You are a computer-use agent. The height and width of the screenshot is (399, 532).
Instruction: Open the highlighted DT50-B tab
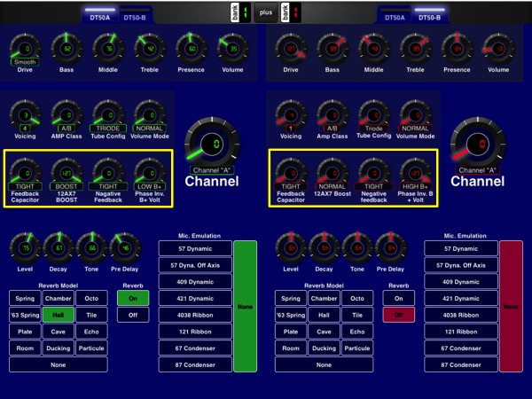click(430, 17)
